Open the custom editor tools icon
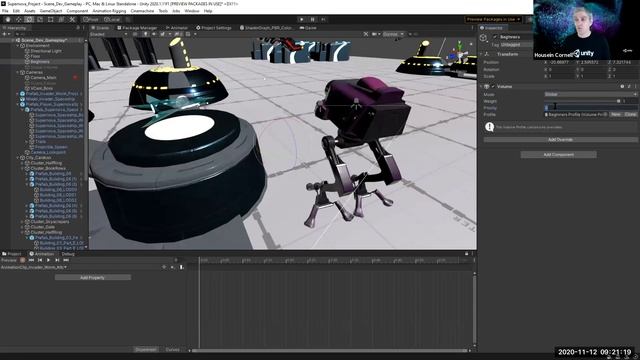Screen dimensions: 640x360 pyautogui.click(x=72, y=19)
